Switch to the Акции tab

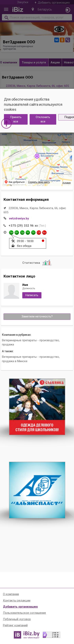tap(55, 62)
